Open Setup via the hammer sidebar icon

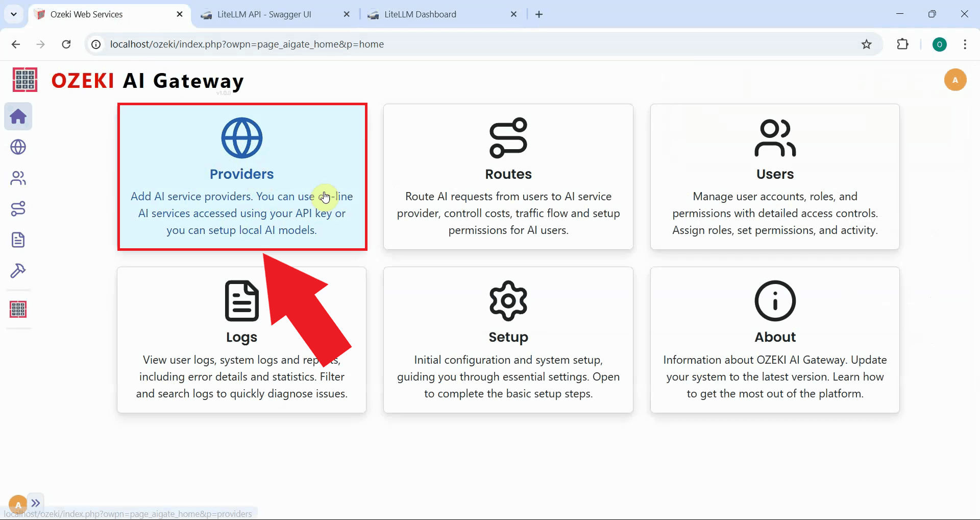(18, 271)
